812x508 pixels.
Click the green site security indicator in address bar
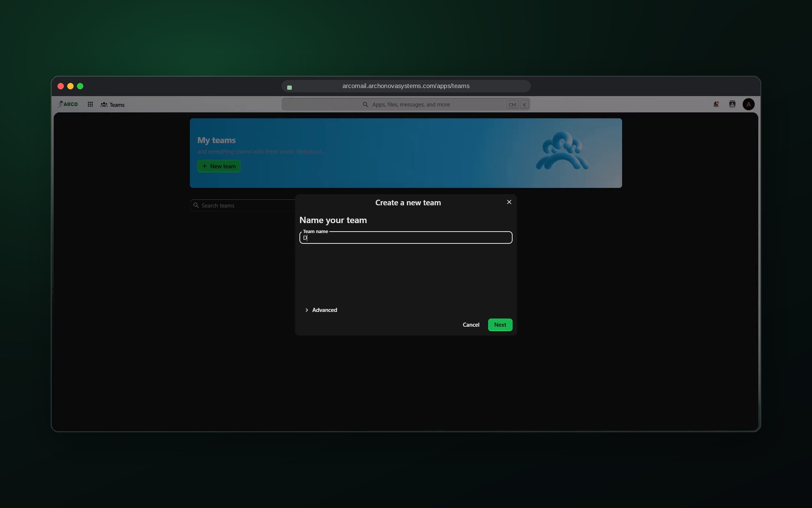pyautogui.click(x=289, y=88)
